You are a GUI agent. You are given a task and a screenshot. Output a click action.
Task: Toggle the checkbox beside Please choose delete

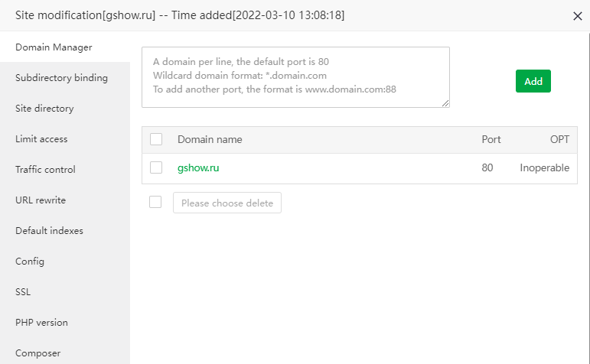(x=156, y=203)
